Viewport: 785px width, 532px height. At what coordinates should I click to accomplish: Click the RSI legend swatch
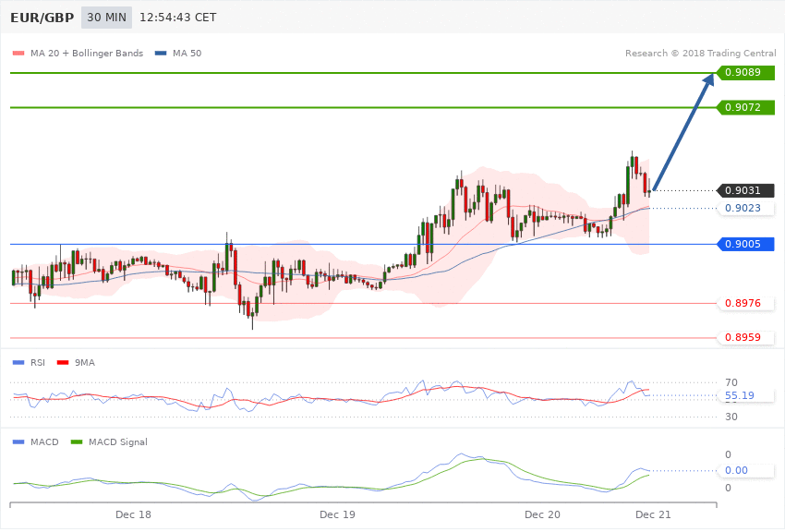pos(18,362)
